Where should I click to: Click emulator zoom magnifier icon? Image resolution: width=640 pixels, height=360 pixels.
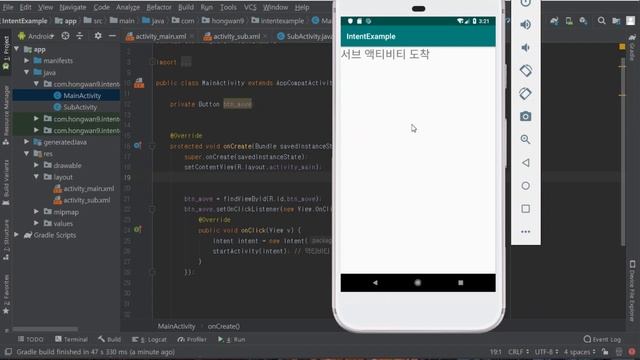525,140
